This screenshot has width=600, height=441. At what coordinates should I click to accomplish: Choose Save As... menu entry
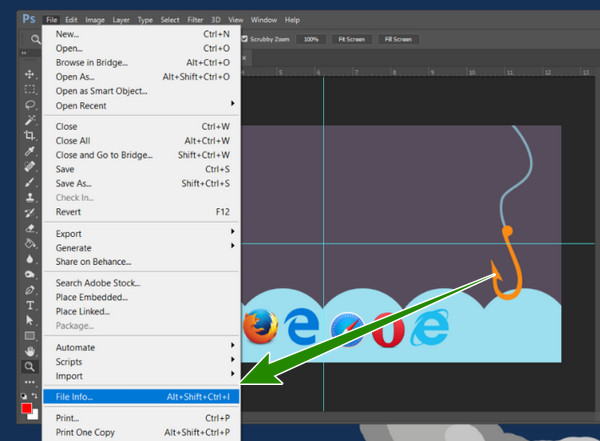click(141, 183)
